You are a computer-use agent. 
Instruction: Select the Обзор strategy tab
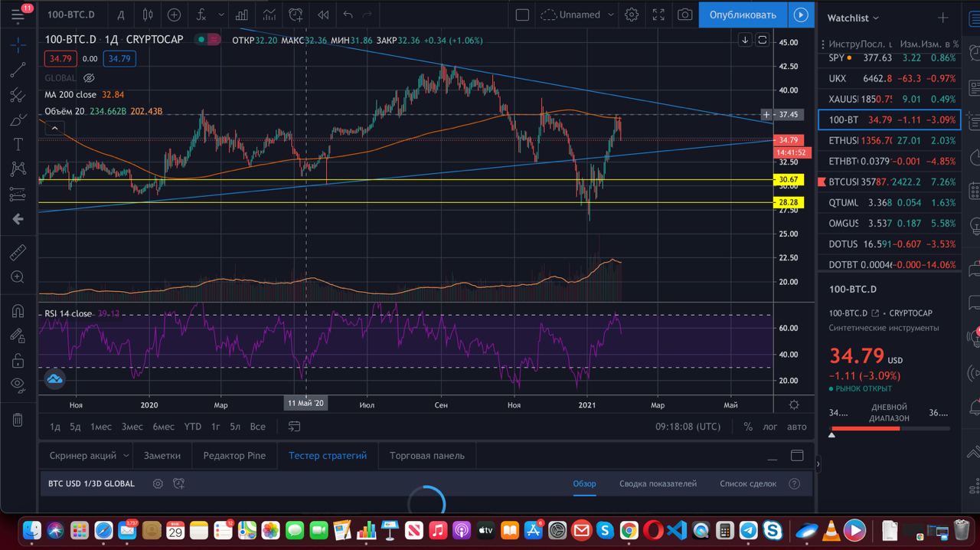[x=584, y=483]
